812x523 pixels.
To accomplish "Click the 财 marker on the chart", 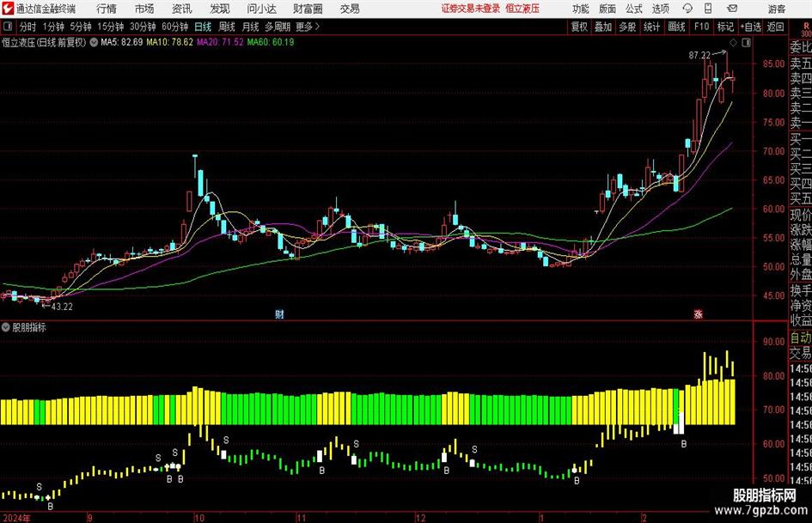I will coord(279,313).
